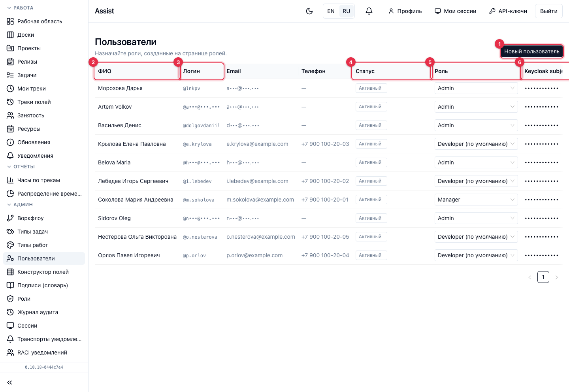This screenshot has width=569, height=392.
Task: Open Сессии in admin menu
Action: (44, 326)
